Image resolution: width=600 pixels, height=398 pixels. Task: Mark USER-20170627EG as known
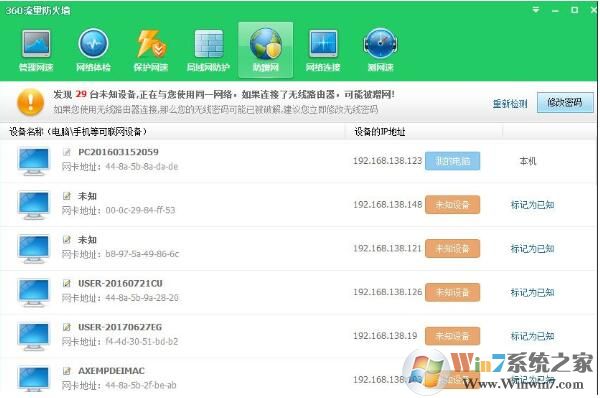[532, 336]
